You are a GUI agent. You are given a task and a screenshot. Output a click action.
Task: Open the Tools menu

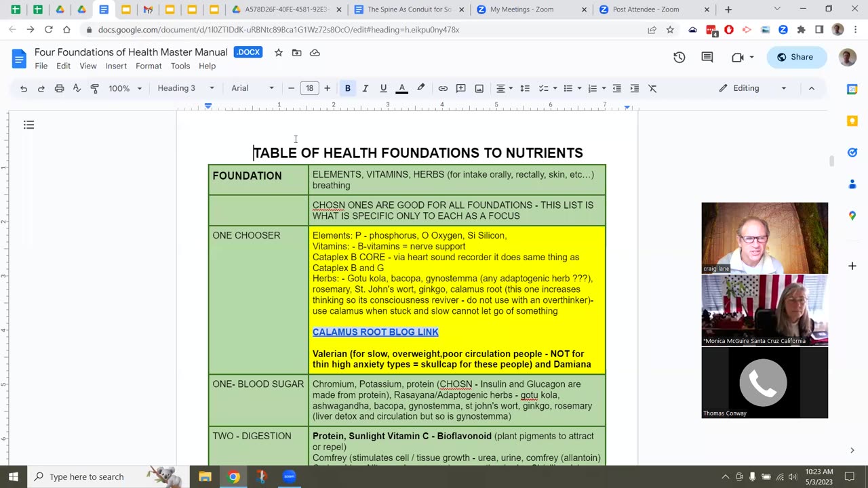[x=180, y=66]
